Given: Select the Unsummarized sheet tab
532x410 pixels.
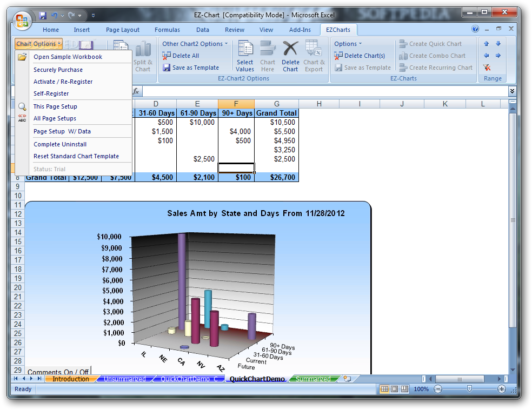Looking at the screenshot, I should [x=124, y=379].
